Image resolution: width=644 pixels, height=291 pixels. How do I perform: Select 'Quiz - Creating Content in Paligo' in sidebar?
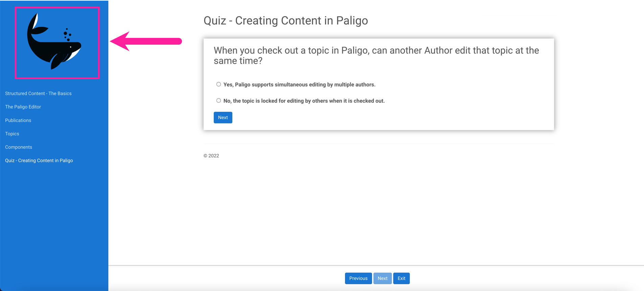click(x=39, y=160)
